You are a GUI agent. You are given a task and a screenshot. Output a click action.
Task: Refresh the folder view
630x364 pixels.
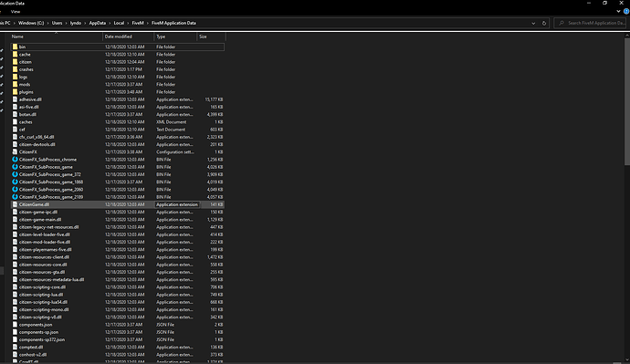(x=544, y=24)
